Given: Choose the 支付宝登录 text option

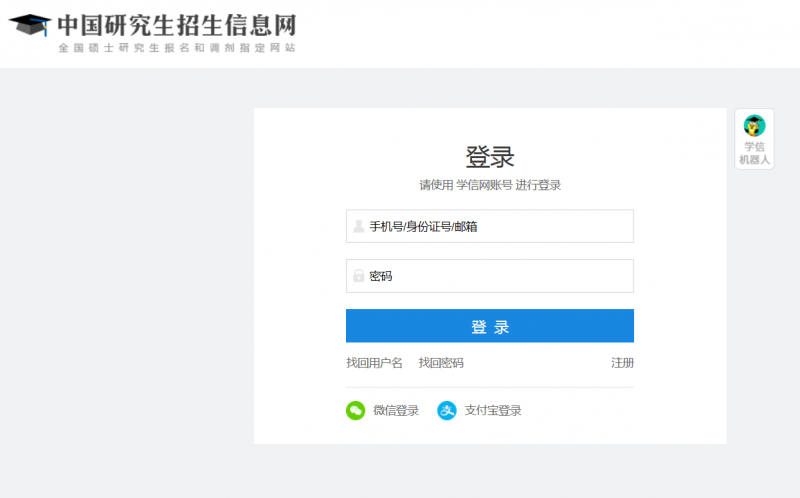Looking at the screenshot, I should pos(493,411).
